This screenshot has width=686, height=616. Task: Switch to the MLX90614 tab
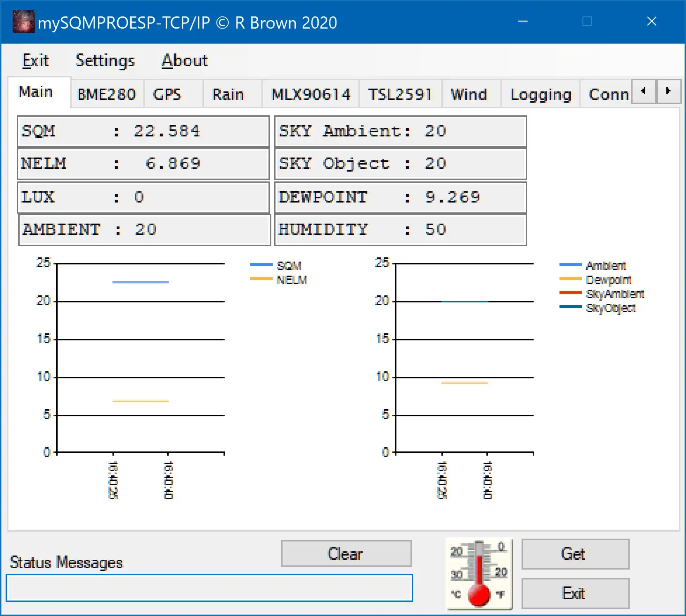pyautogui.click(x=311, y=94)
